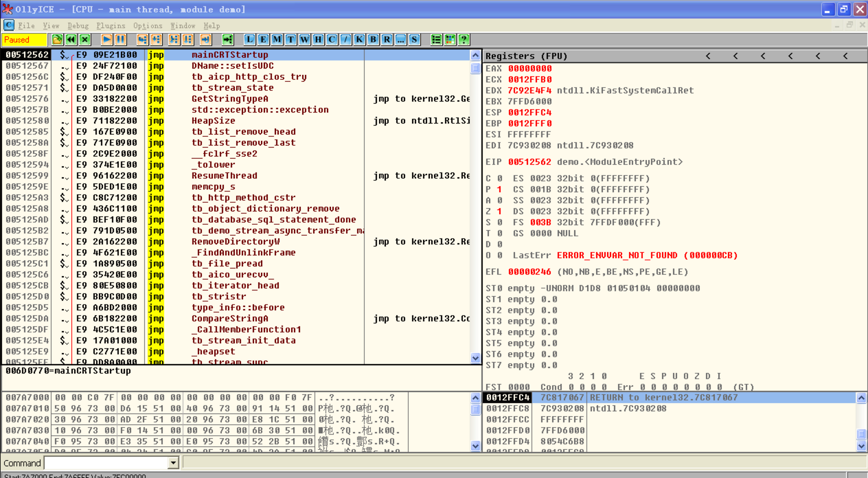Screen dimensions: 868x478
Task: Select the HeapSize jump row
Action: point(236,120)
